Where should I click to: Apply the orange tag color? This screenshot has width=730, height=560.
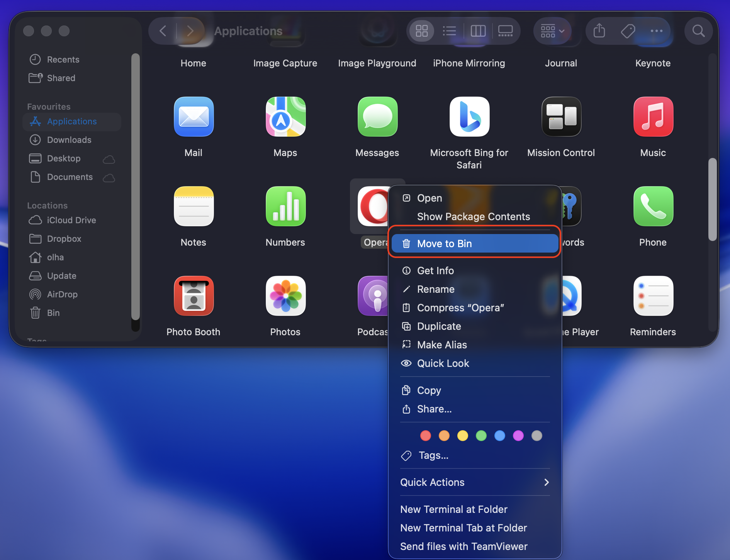click(444, 436)
